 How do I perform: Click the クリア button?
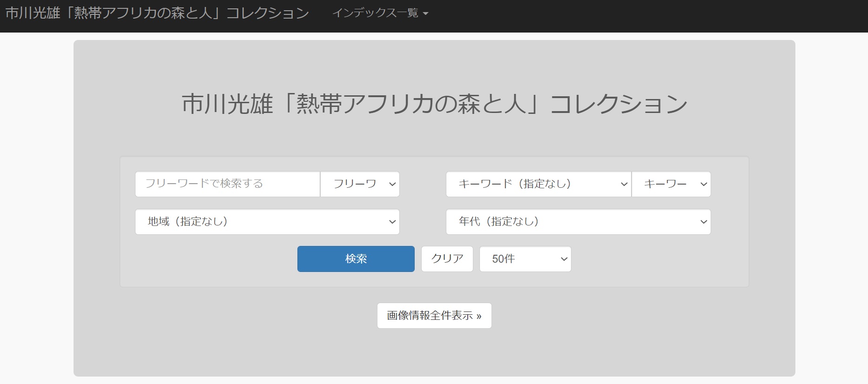447,259
